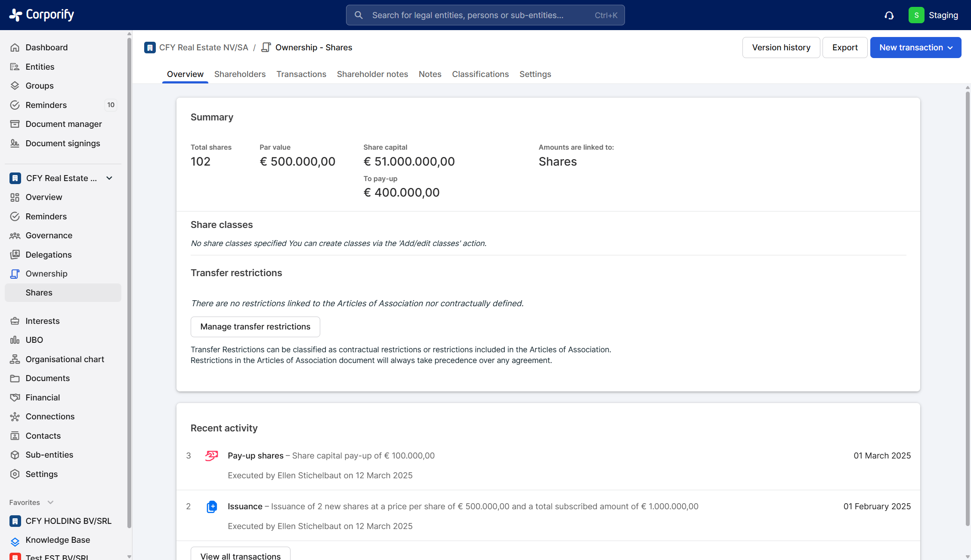Open the New transaction dropdown
The width and height of the screenshot is (971, 560).
[915, 47]
